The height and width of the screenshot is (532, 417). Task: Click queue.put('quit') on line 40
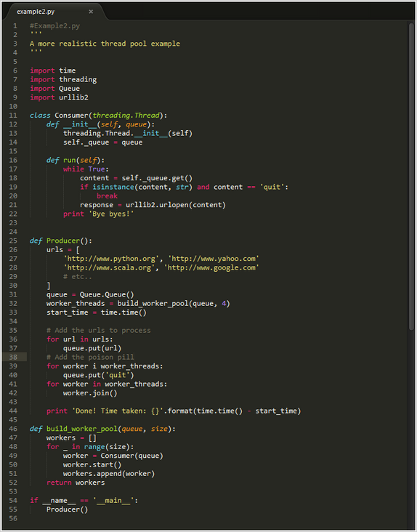[99, 375]
